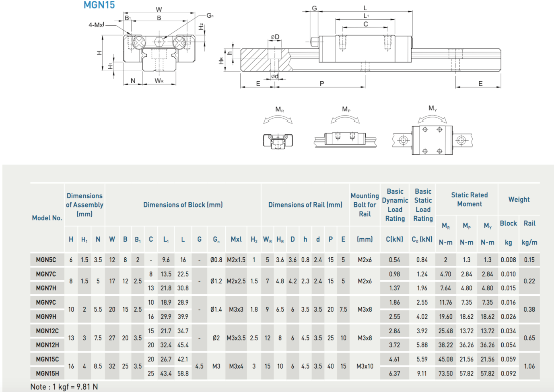Click the 1.06 rail weight value

coord(529,366)
